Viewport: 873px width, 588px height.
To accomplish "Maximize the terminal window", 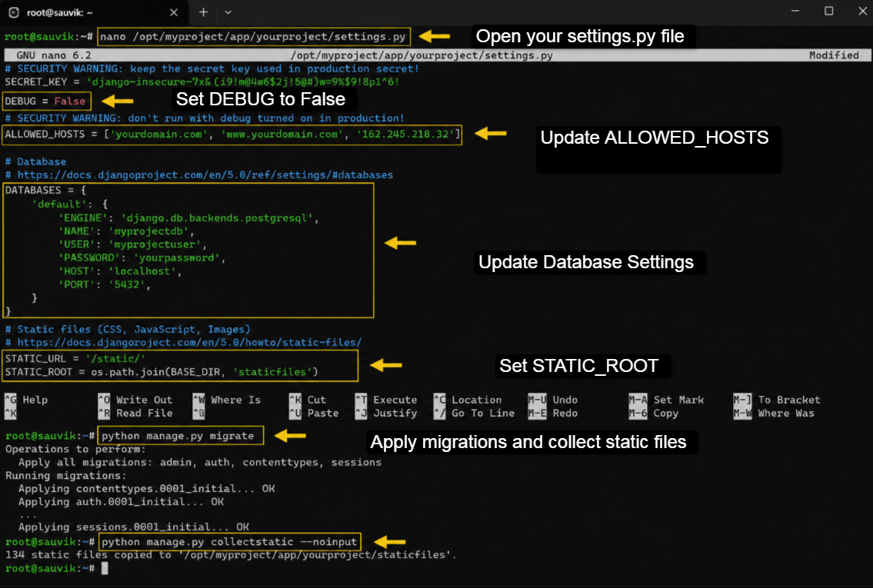I will click(828, 11).
